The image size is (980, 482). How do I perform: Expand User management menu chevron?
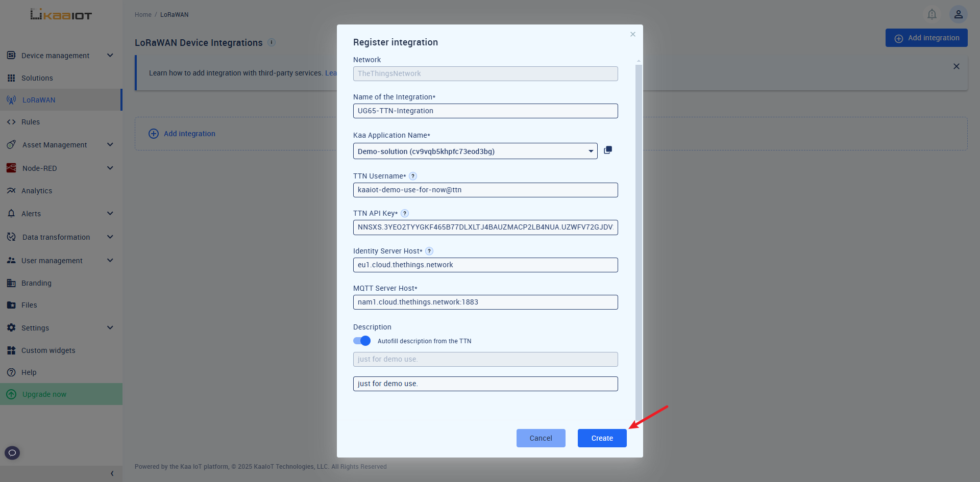pyautogui.click(x=110, y=260)
